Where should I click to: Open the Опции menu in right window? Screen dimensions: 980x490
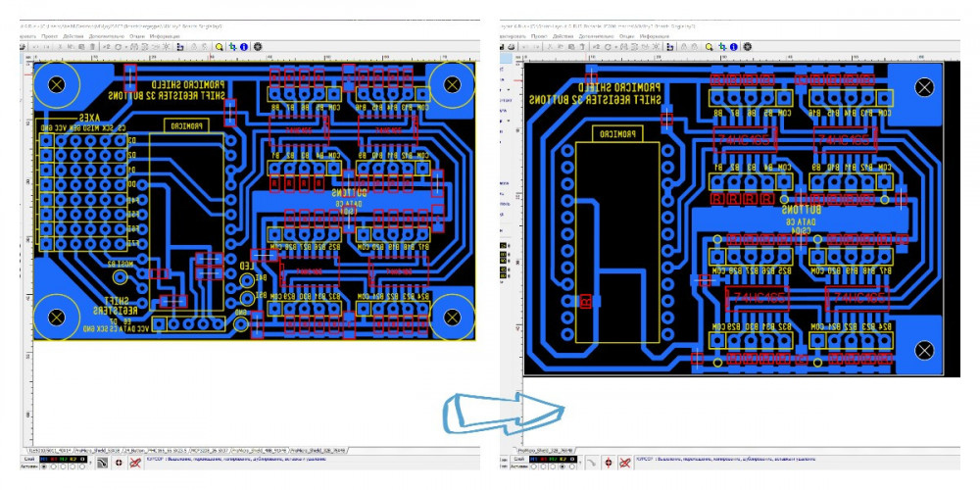click(x=627, y=36)
